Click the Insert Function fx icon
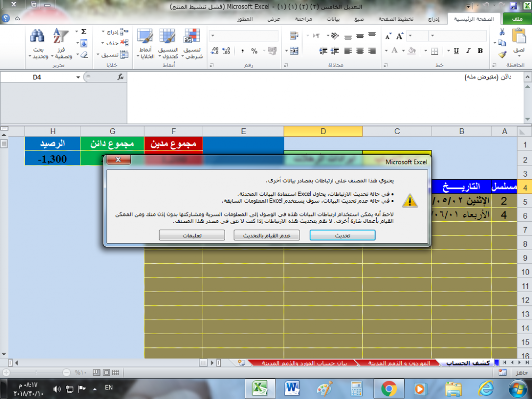Screen dimensions: 532x399 click(120, 77)
